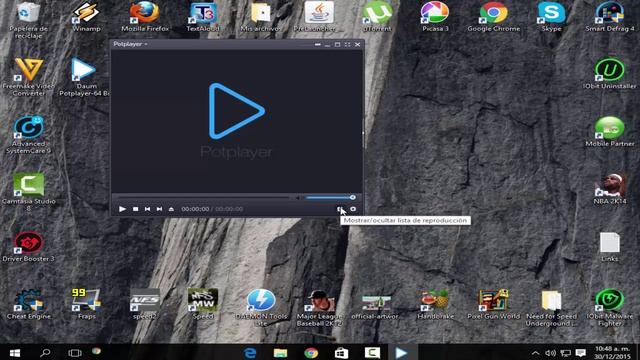Open Skype desktop shortcut
Image resolution: width=640 pixels, height=360 pixels.
tap(551, 17)
